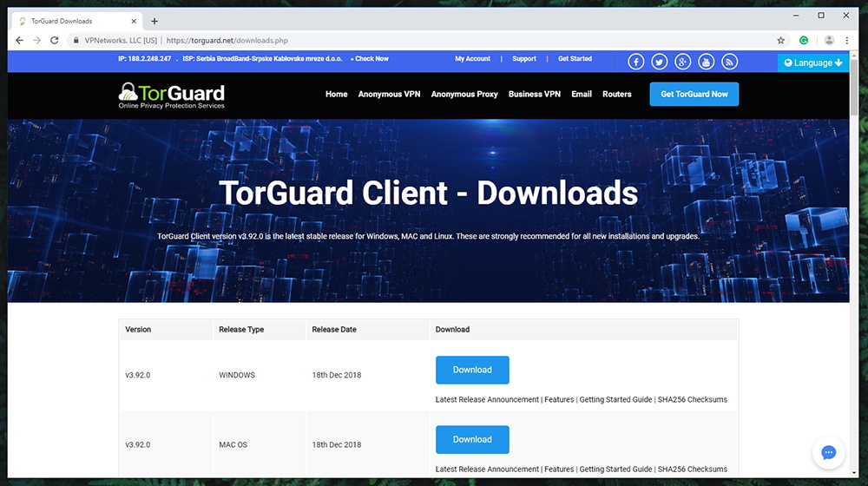Reload the page
The height and width of the screenshot is (486, 868).
pyautogui.click(x=55, y=40)
